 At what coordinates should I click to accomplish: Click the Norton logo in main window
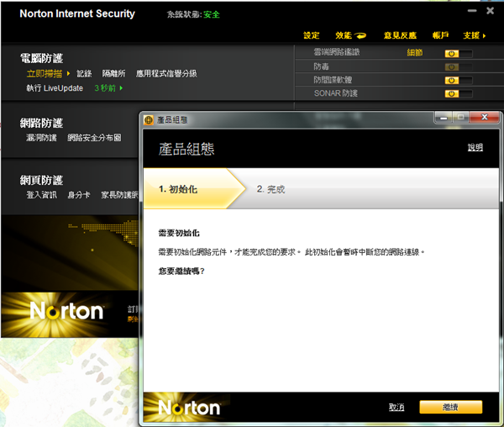coord(66,311)
